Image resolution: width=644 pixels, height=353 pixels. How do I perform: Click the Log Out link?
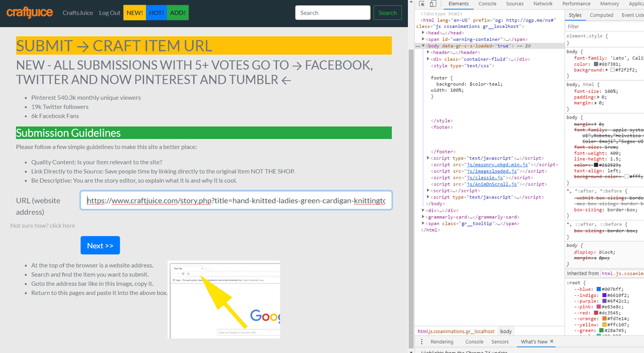pyautogui.click(x=109, y=13)
